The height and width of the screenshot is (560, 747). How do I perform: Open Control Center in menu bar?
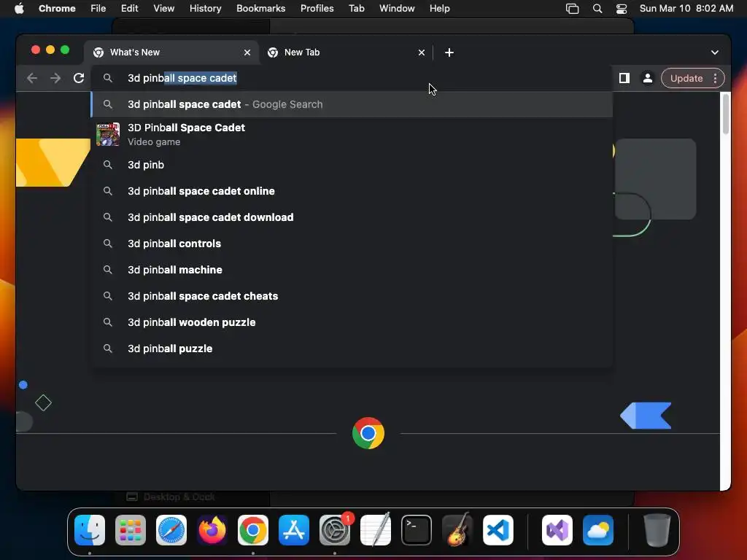coord(622,9)
